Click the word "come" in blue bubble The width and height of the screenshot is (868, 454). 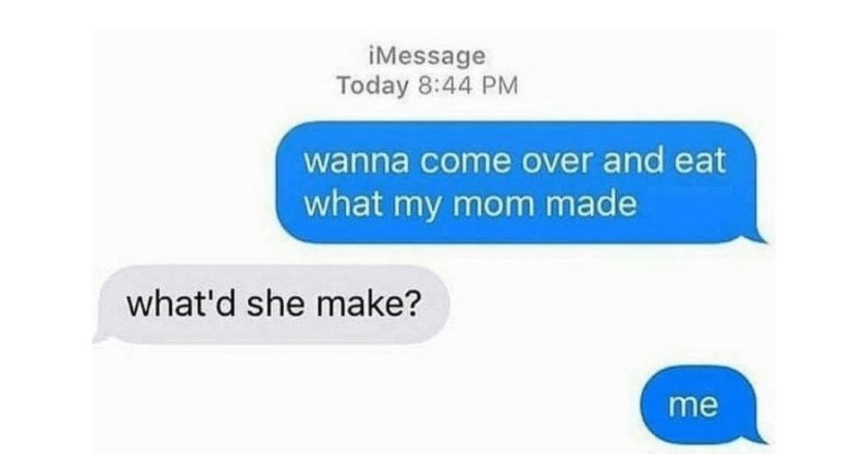pos(460,162)
